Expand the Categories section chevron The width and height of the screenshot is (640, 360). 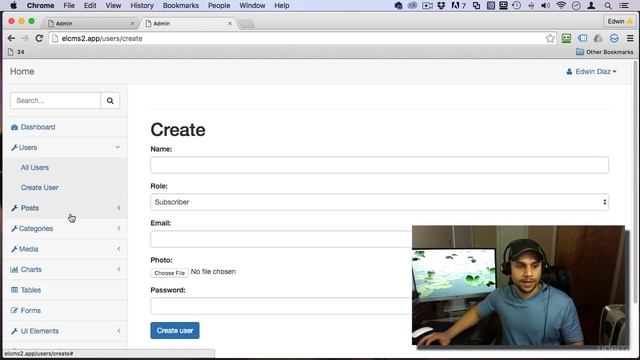118,228
